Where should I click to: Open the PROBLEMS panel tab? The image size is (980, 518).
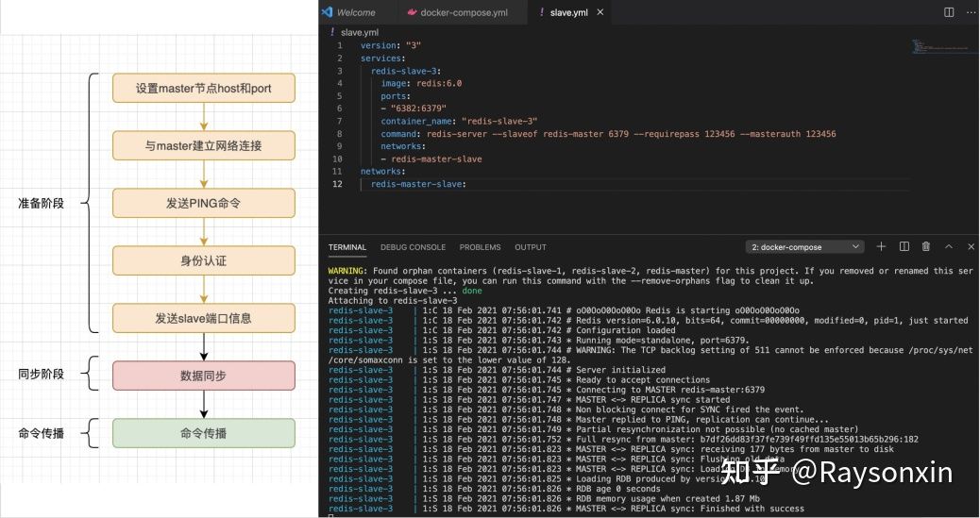tap(480, 247)
